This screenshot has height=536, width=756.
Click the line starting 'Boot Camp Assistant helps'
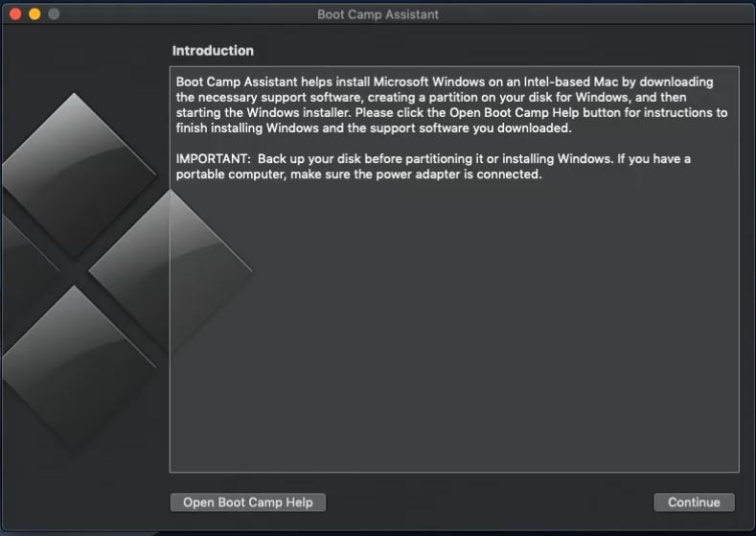445,82
